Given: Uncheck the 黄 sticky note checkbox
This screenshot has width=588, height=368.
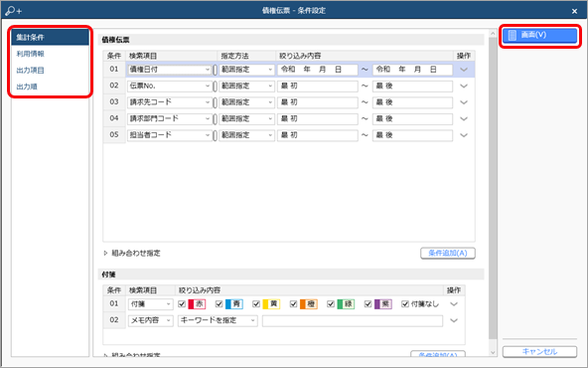Looking at the screenshot, I should coord(256,303).
